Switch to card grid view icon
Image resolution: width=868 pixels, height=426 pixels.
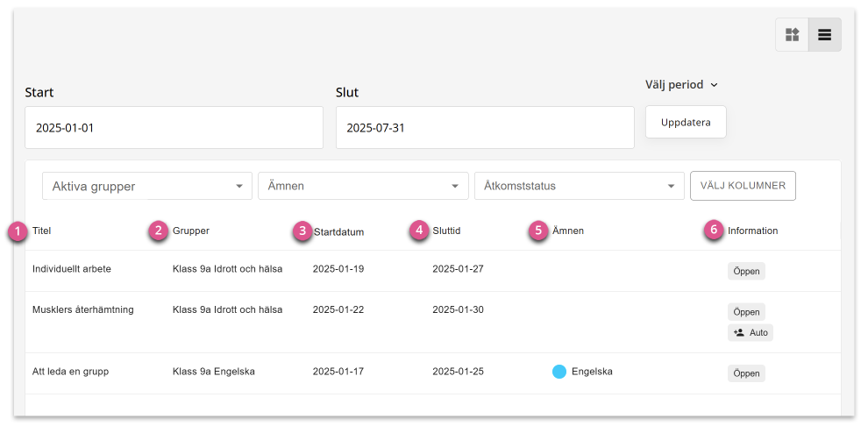click(x=793, y=35)
